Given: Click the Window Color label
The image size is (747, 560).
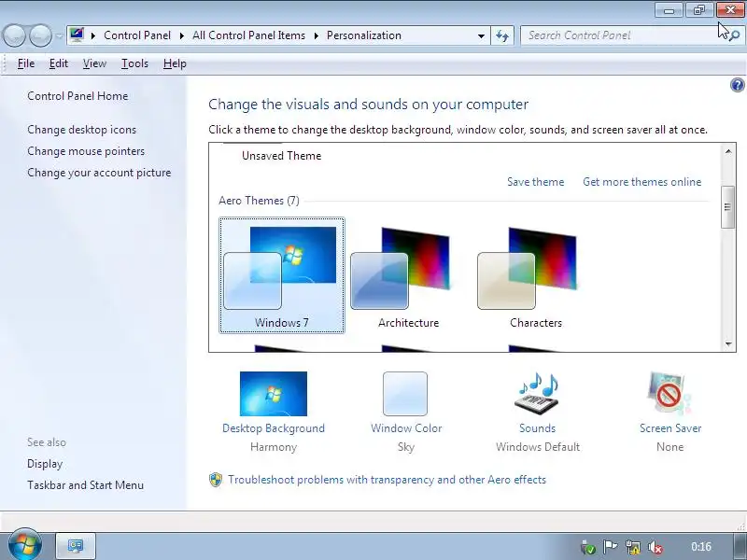Looking at the screenshot, I should [x=406, y=428].
